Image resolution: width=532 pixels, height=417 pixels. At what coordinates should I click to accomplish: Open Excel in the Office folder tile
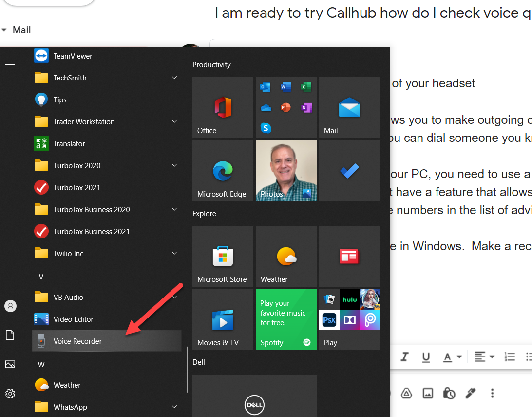pyautogui.click(x=306, y=87)
